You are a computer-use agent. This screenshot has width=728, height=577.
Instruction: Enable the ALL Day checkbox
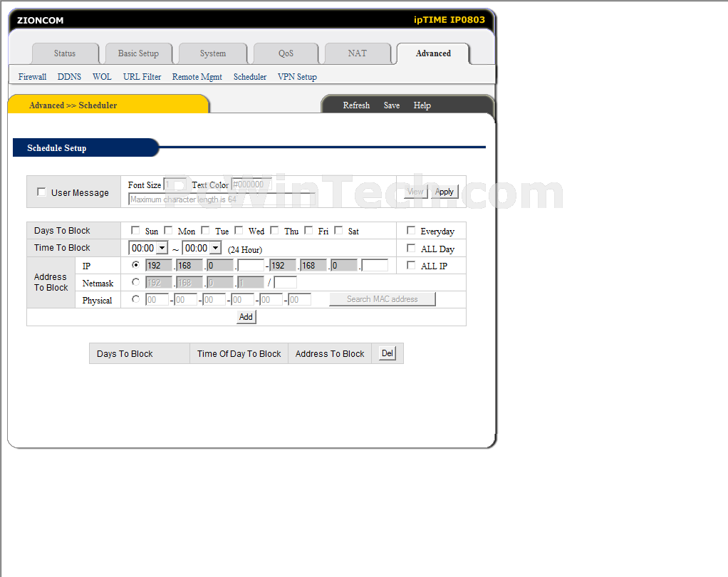[x=411, y=248]
